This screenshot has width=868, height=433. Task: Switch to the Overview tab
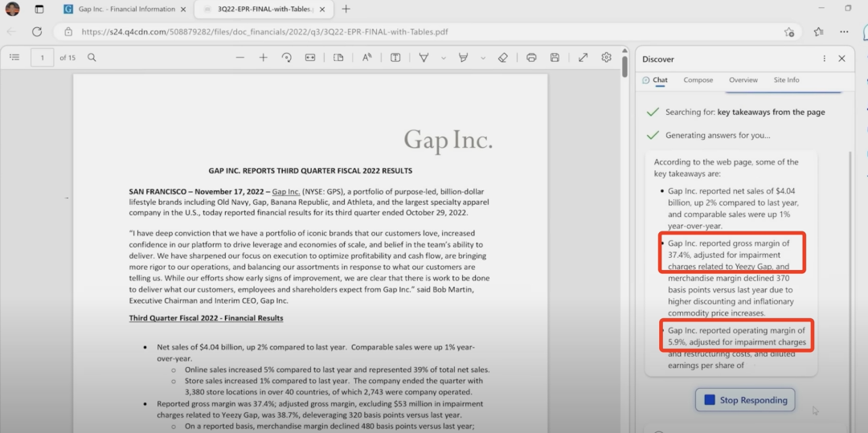tap(743, 80)
